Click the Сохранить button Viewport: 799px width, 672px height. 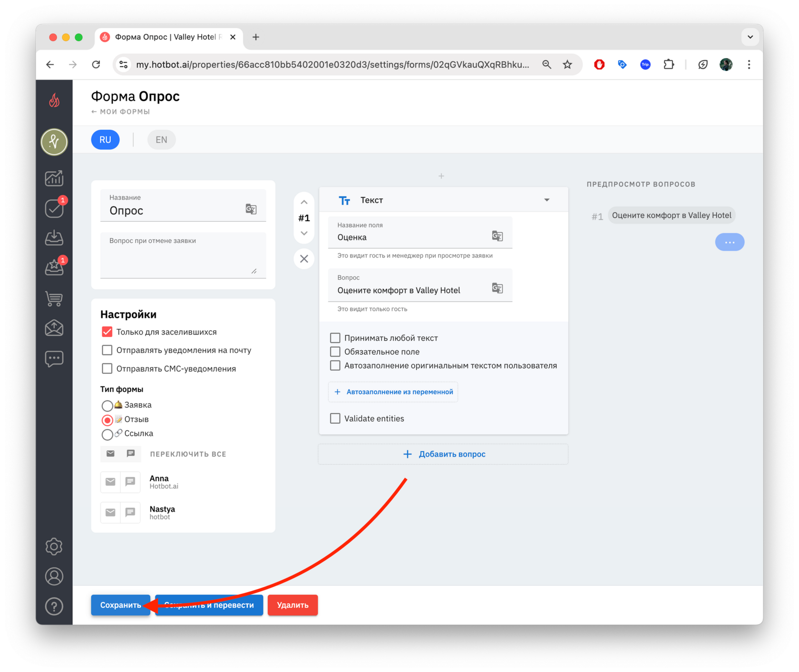[121, 605]
